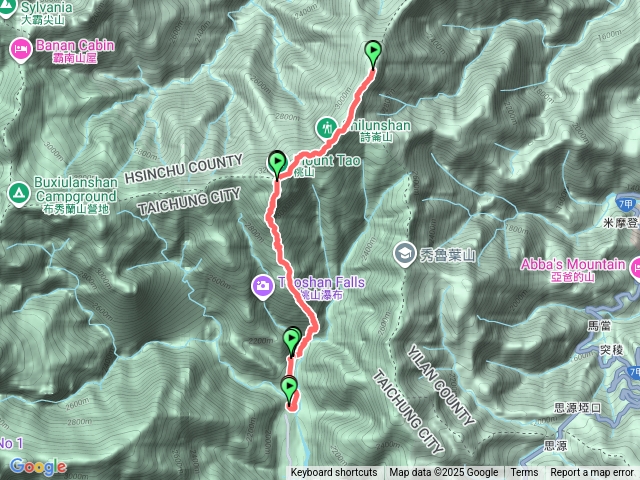The height and width of the screenshot is (480, 640).
Task: Open the Shilunshan hiking marker
Action: [327, 128]
